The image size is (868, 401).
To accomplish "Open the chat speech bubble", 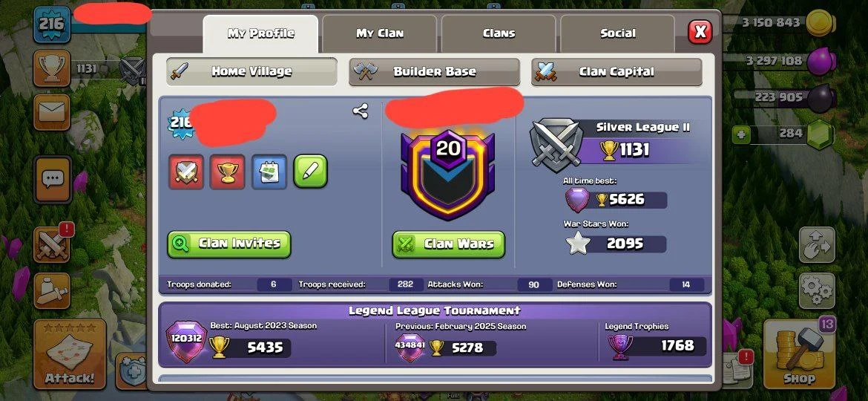I will [x=53, y=180].
